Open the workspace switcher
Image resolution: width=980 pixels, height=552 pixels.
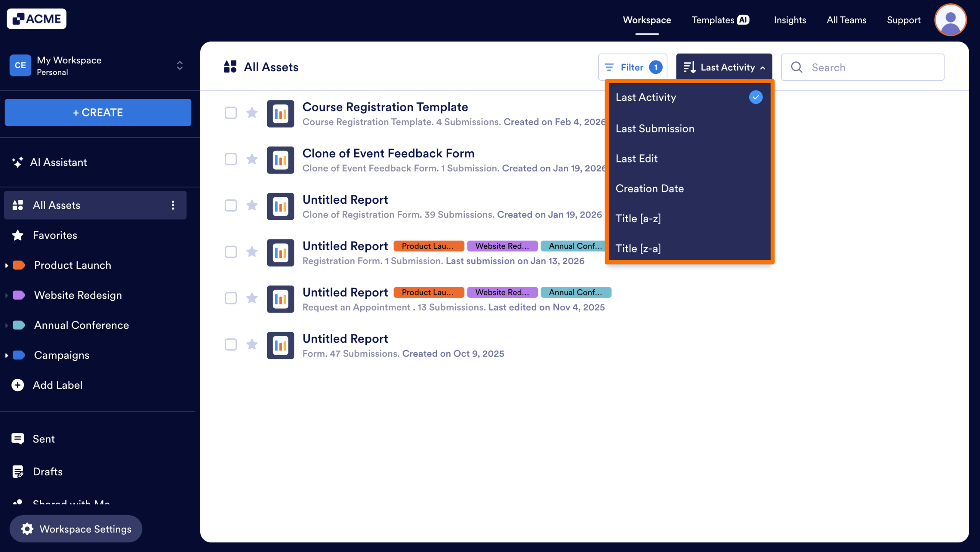[179, 66]
